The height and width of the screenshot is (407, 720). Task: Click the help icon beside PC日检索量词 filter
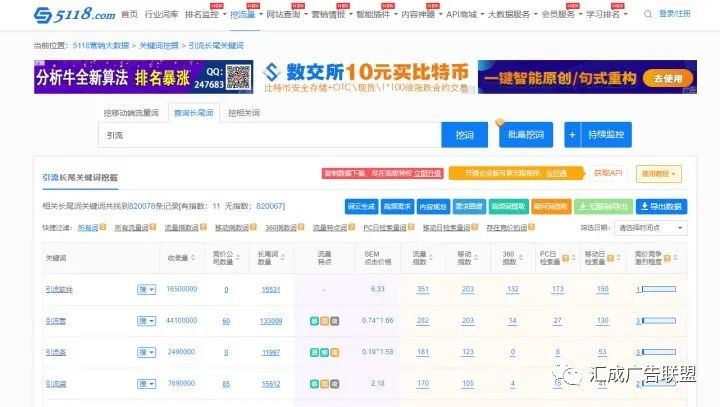[411, 227]
